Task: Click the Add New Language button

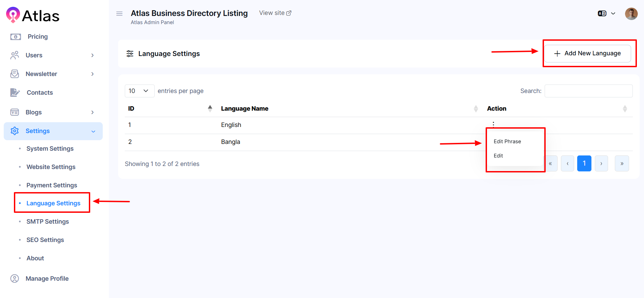Action: click(587, 54)
